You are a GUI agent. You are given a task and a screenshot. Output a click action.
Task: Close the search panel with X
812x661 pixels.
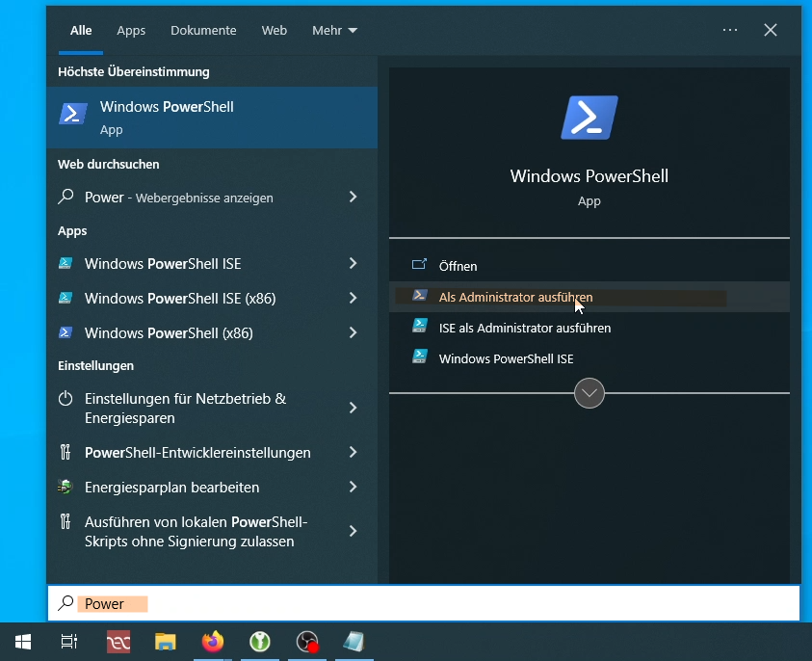771,30
